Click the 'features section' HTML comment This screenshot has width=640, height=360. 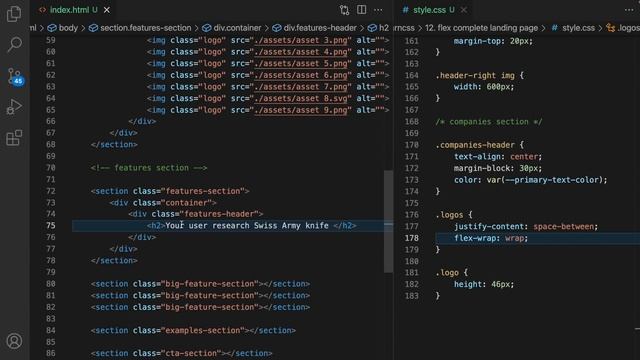(149, 168)
